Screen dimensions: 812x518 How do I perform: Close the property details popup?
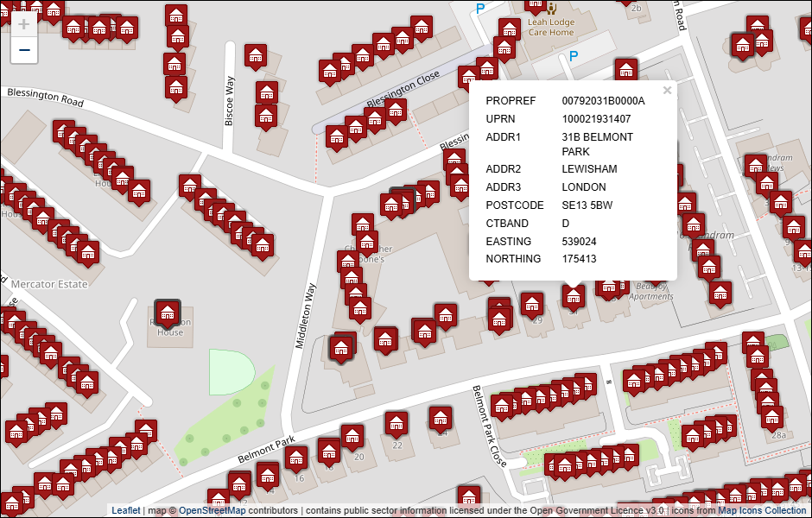(x=666, y=90)
